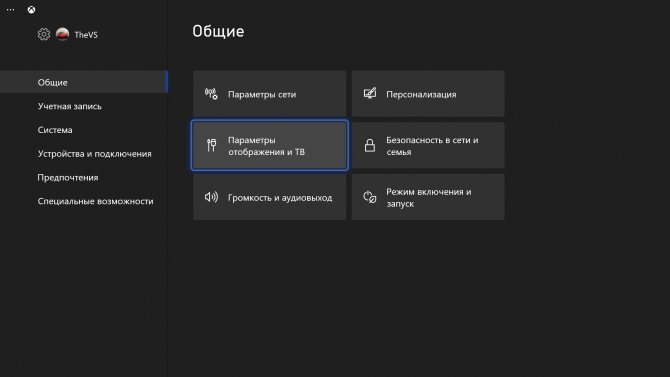The width and height of the screenshot is (670, 377).
Task: Open the Общие sidebar tab
Action: pos(84,82)
